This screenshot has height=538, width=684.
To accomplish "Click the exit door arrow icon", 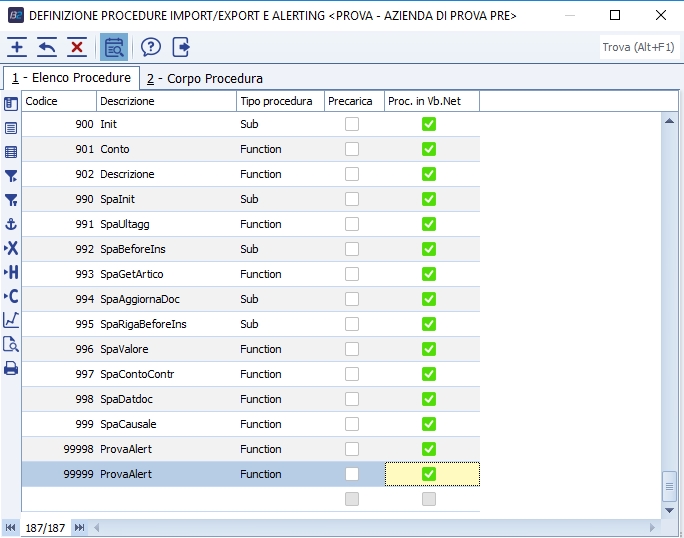I will (x=181, y=47).
